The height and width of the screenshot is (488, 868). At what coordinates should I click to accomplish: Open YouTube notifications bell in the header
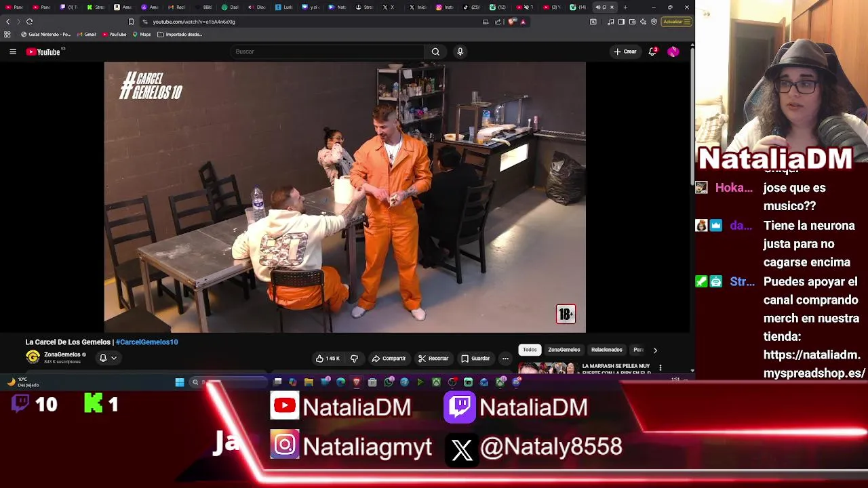pos(652,52)
